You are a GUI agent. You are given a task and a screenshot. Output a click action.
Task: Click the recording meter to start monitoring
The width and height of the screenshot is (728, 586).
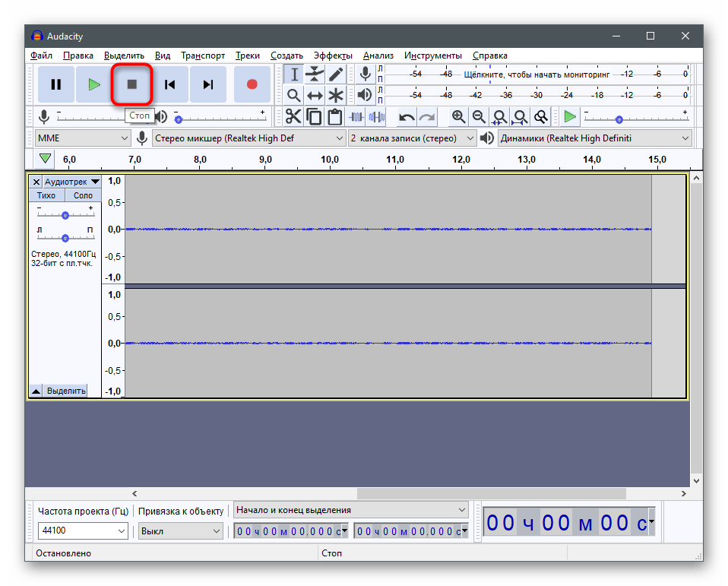[x=537, y=74]
